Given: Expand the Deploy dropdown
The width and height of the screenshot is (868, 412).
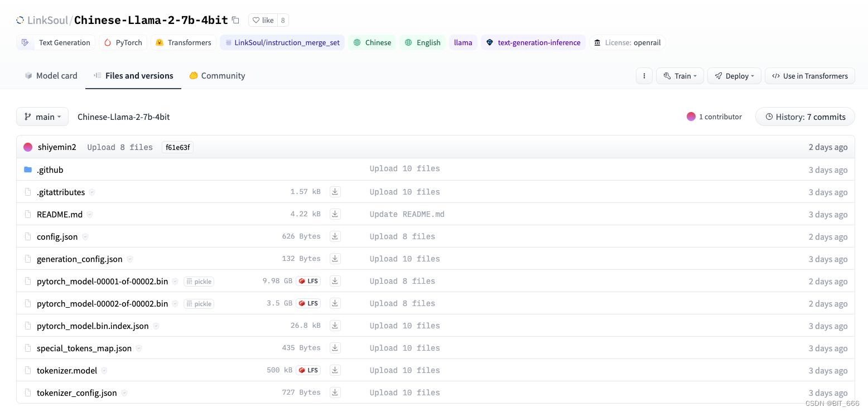Looking at the screenshot, I should point(734,76).
